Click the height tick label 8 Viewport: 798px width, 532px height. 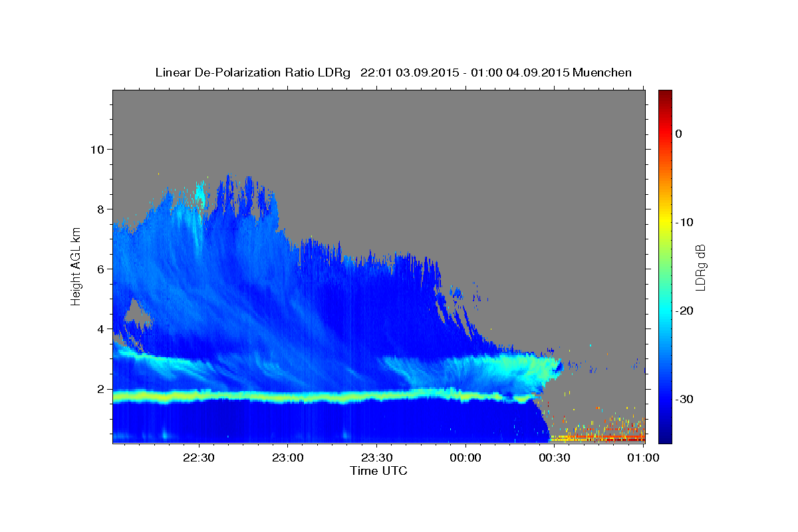click(x=100, y=209)
